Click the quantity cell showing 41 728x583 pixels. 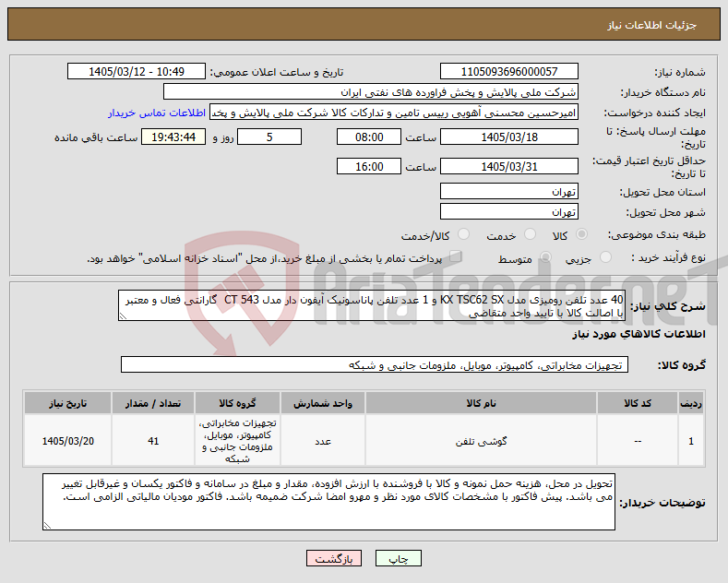[x=153, y=441]
